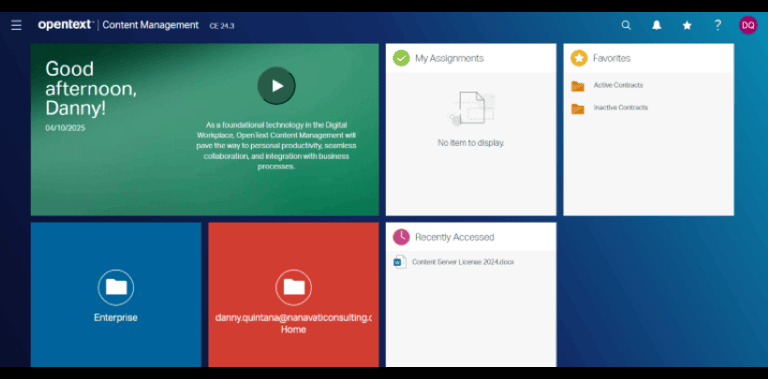Click the CE 24.3 version label
Image resolution: width=768 pixels, height=379 pixels.
222,26
